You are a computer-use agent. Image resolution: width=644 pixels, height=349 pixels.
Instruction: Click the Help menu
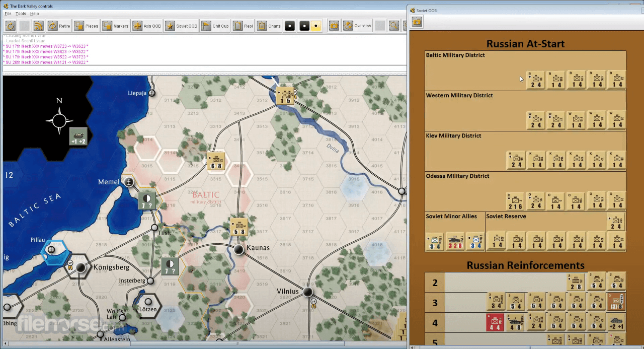point(34,14)
